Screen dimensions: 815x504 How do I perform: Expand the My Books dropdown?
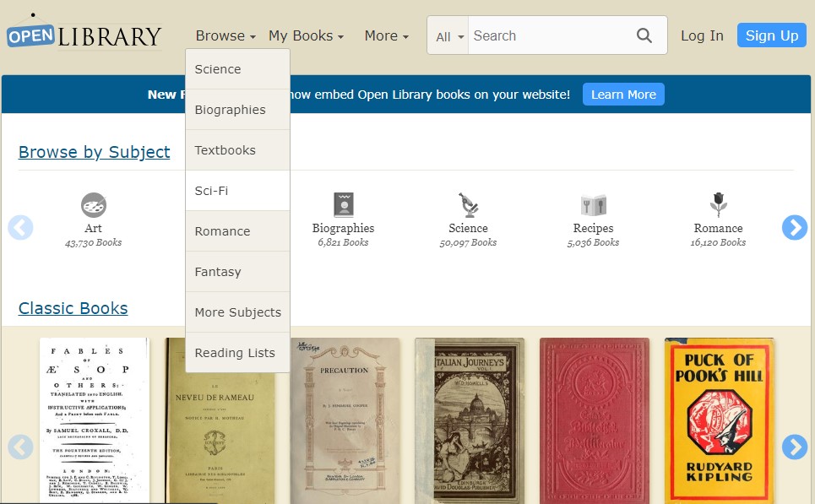coord(306,35)
